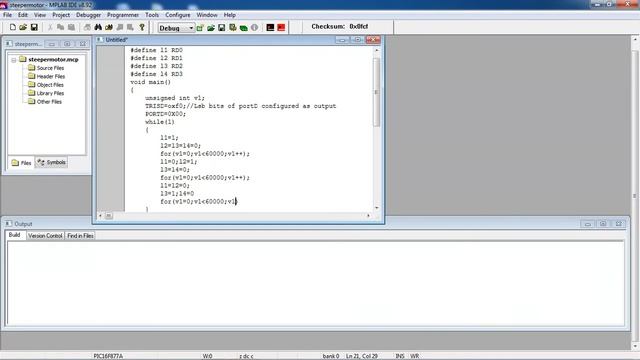This screenshot has height=360, width=640.
Task: Click 'Ln 21, Col 29' in status bar
Action: click(362, 356)
